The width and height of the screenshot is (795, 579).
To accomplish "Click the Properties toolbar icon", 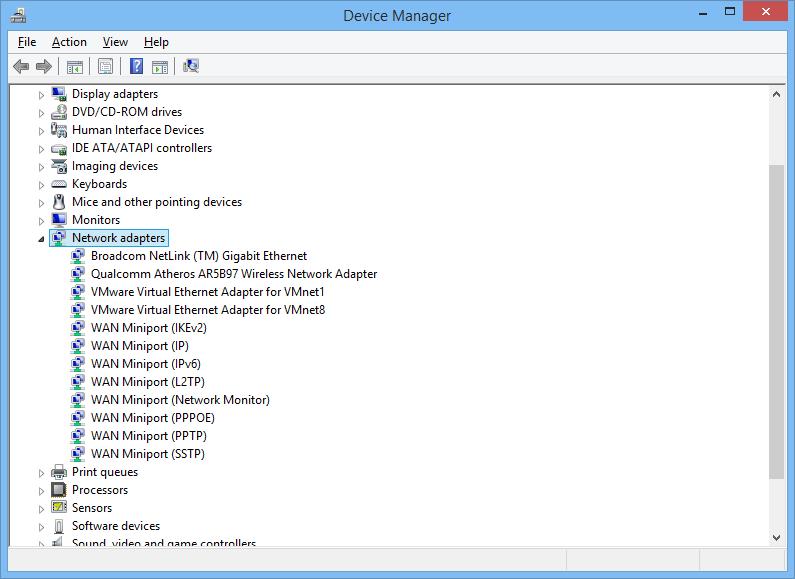I will tap(105, 66).
